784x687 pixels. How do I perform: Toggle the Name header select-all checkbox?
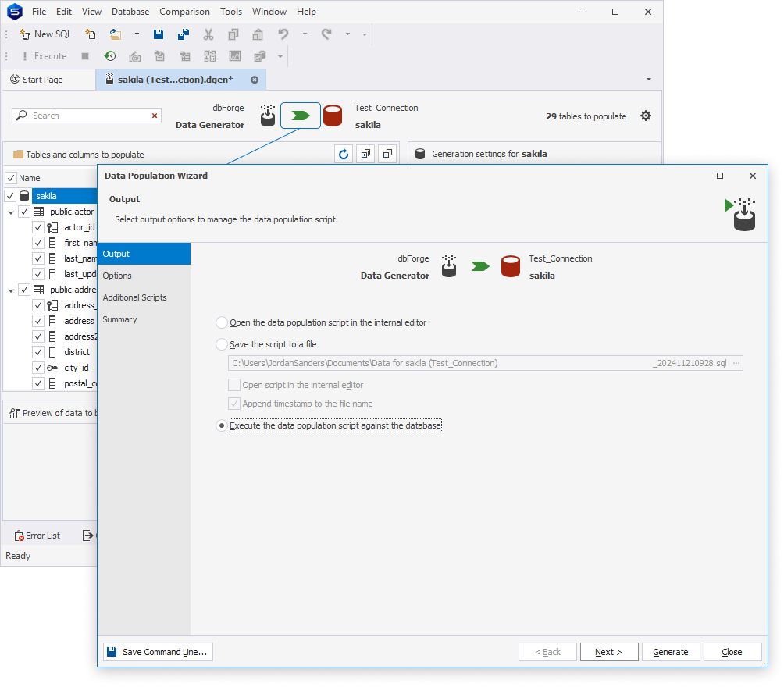[x=10, y=178]
